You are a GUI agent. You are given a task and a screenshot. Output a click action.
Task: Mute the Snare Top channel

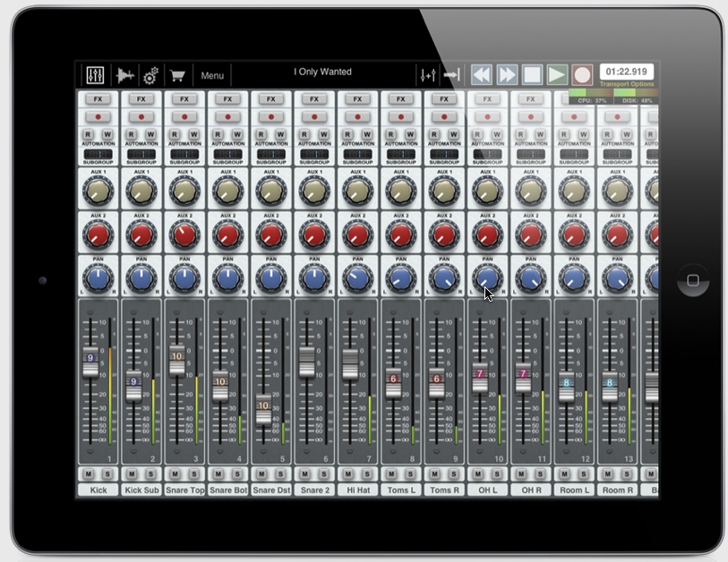pos(175,473)
